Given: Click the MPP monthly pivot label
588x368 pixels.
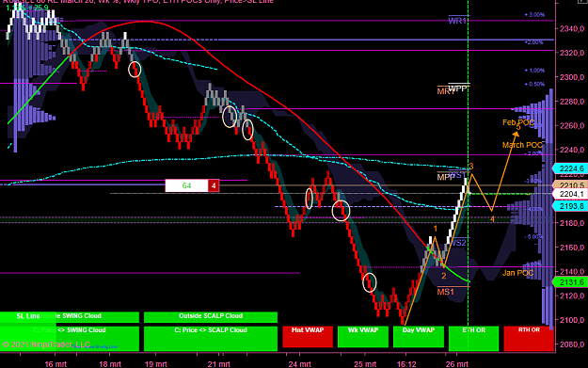Looking at the screenshot, I should 446,177.
